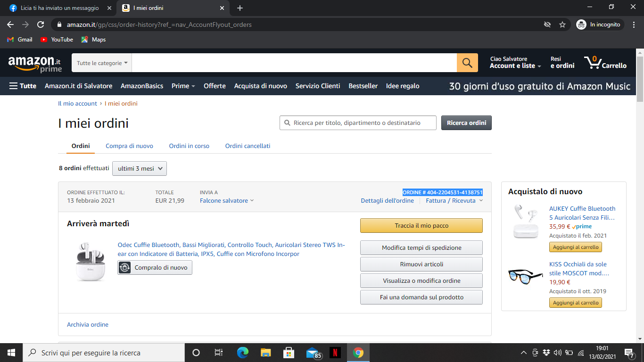Open the Gmail bookmark

[20, 40]
